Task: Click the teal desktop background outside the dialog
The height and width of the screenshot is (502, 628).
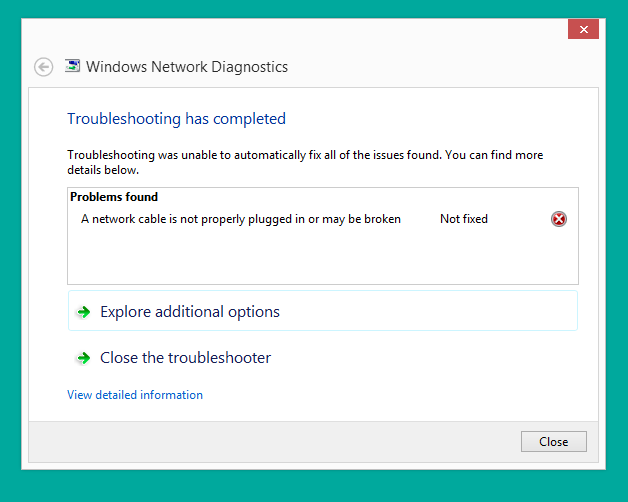Action: [10, 250]
